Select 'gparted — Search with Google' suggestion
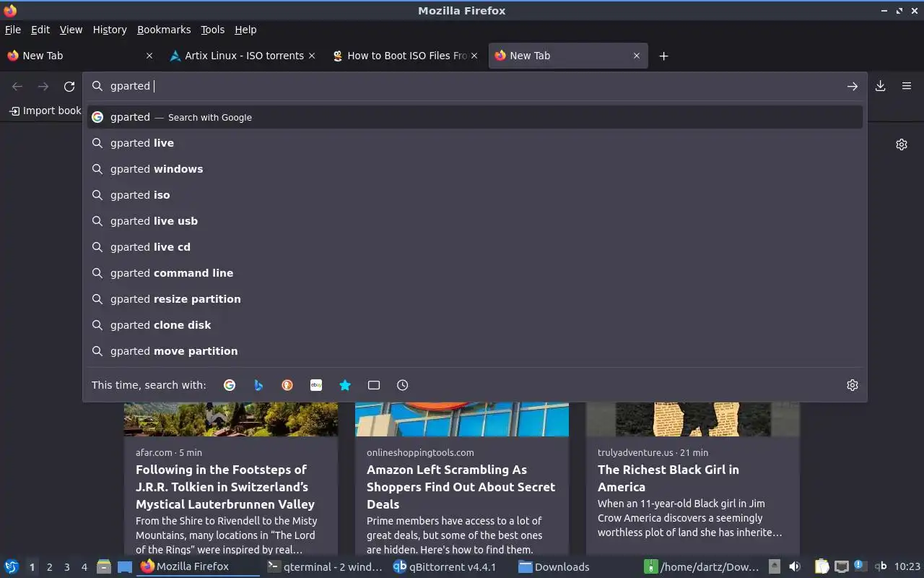The width and height of the screenshot is (924, 578). pos(475,117)
